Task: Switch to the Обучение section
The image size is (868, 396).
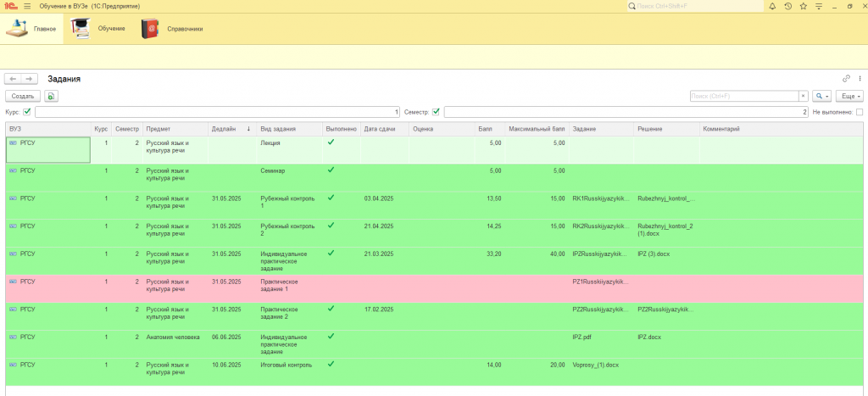Action: (x=98, y=28)
